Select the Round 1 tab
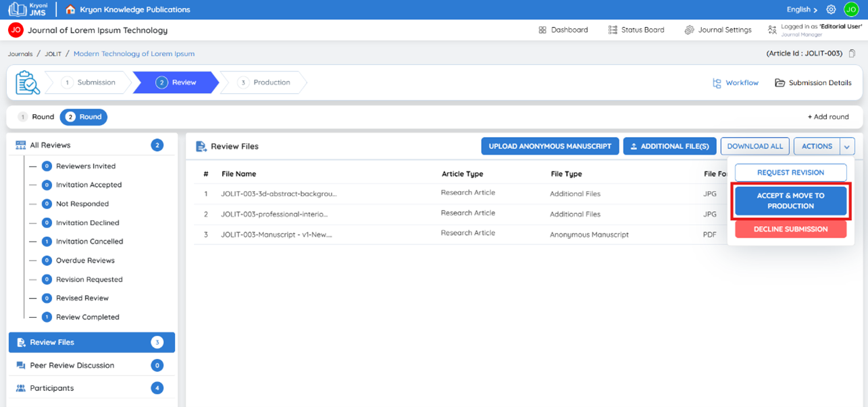Screen dimensions: 868x407 [x=36, y=117]
